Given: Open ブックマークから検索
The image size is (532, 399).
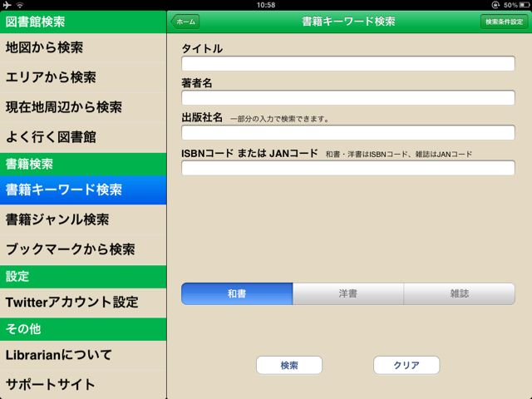Looking at the screenshot, I should coord(83,249).
